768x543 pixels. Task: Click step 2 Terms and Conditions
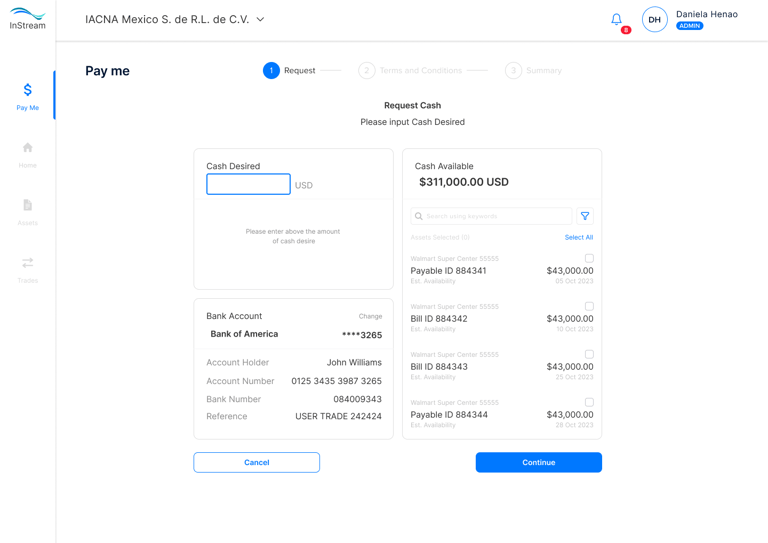(x=410, y=71)
